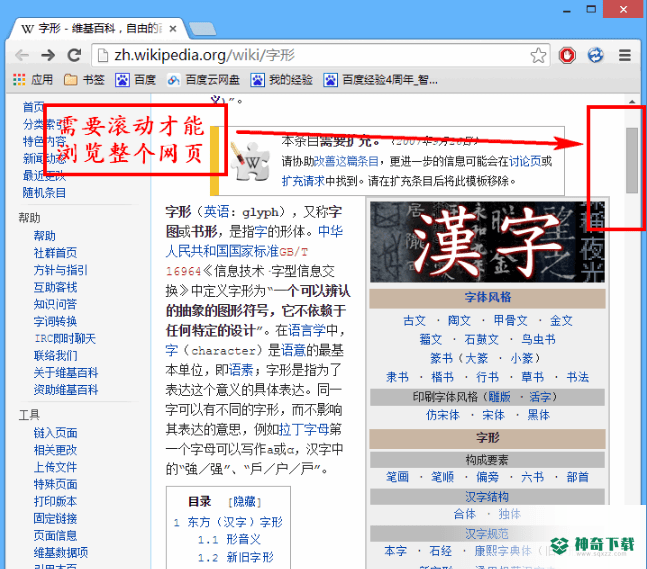This screenshot has width=647, height=569.
Task: Open the 我的经验 bookmark
Action: tap(281, 80)
